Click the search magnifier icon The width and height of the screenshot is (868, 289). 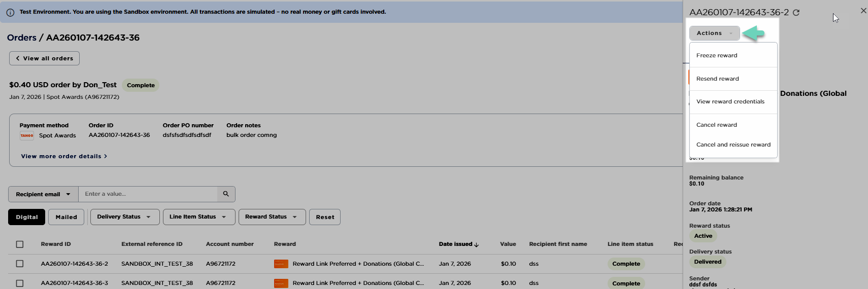point(226,194)
